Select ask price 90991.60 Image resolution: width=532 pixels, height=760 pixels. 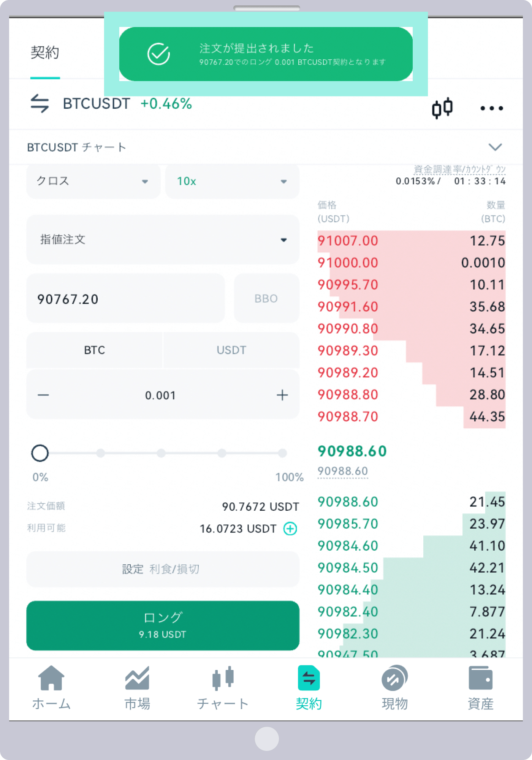click(348, 307)
